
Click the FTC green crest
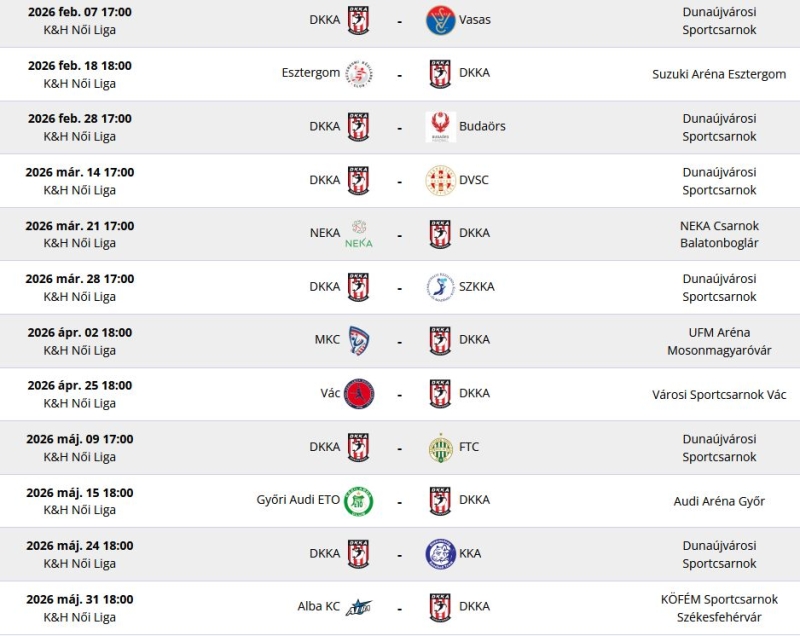(440, 448)
